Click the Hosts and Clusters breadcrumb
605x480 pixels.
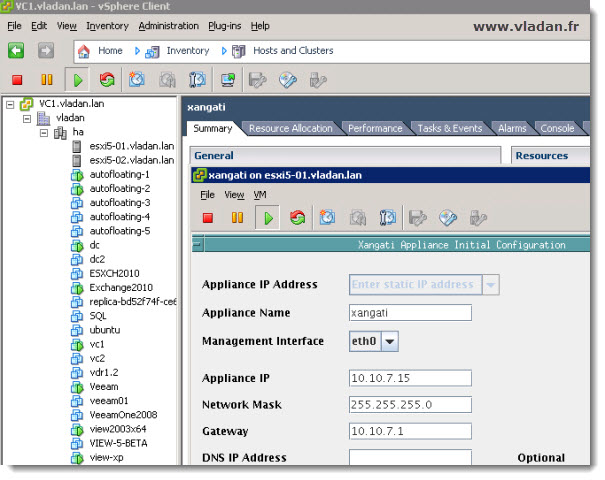pos(293,51)
